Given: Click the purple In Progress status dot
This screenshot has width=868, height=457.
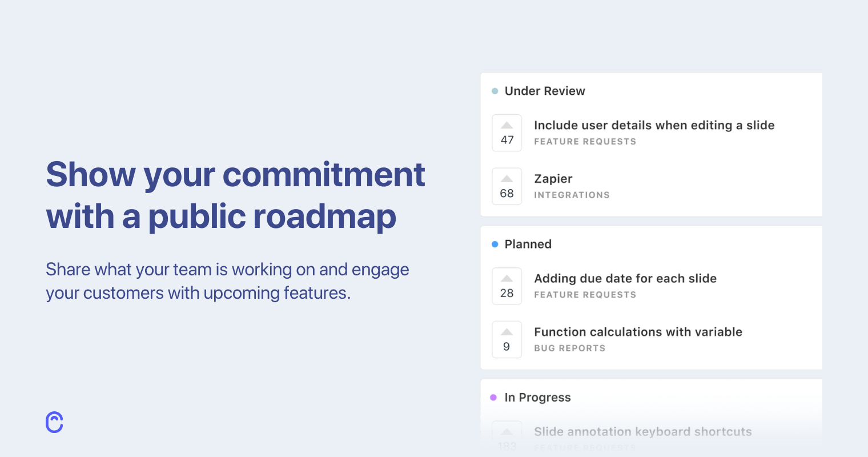Looking at the screenshot, I should (x=493, y=398).
